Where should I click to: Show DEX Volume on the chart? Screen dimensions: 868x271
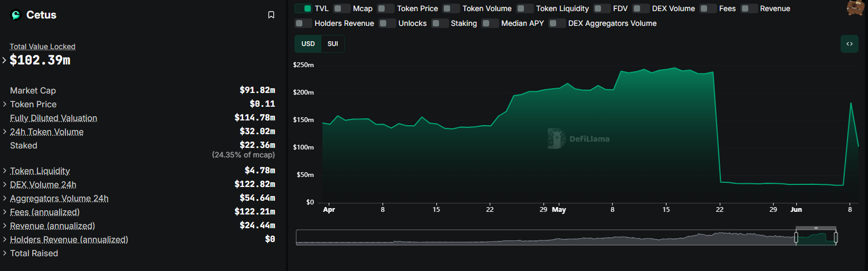point(641,8)
